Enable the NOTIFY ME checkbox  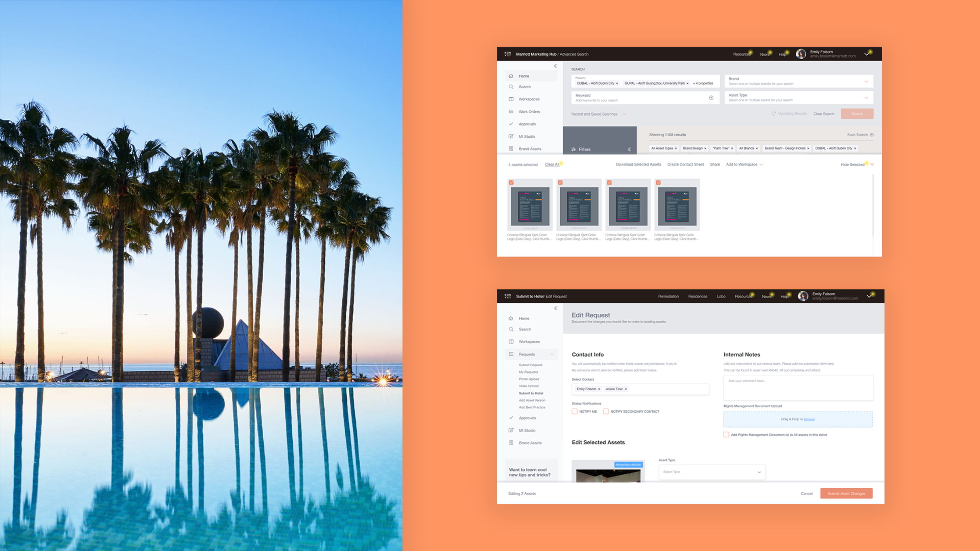point(575,411)
